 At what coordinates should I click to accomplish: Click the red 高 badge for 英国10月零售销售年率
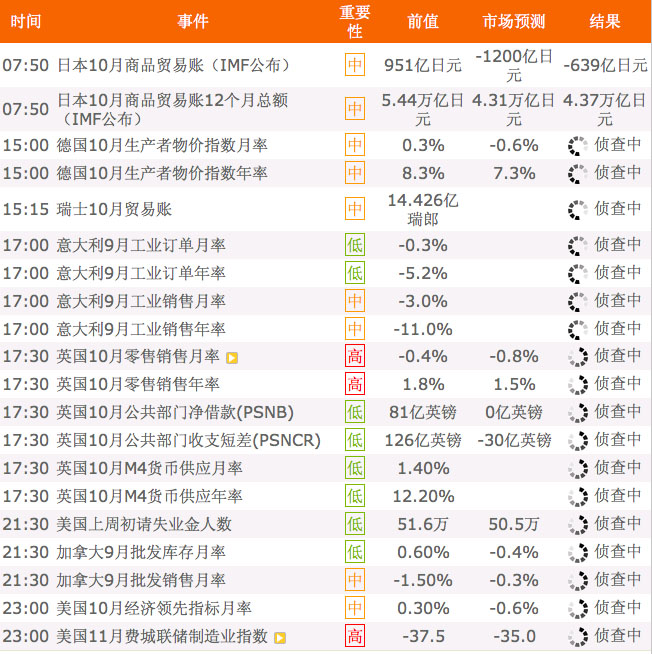click(x=355, y=384)
